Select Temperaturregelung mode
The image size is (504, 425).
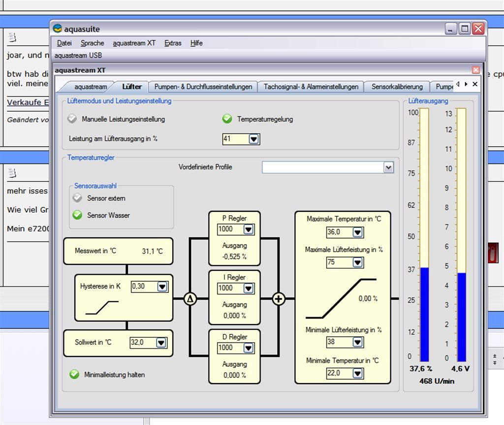click(x=227, y=119)
